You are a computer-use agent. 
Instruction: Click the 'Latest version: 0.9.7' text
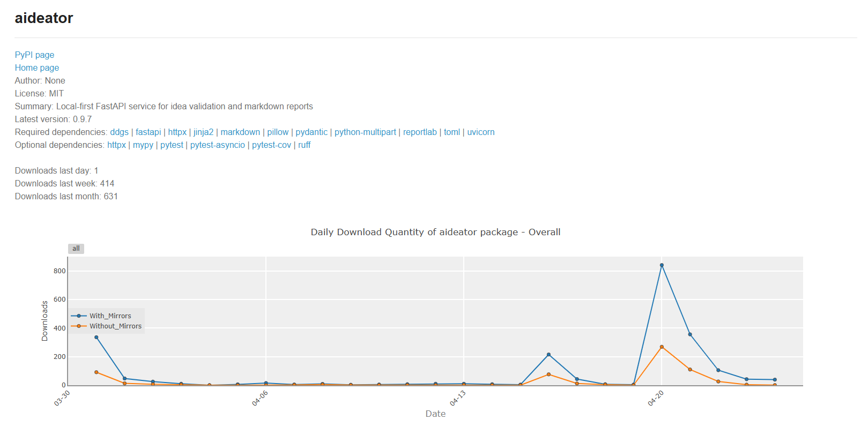tap(53, 119)
